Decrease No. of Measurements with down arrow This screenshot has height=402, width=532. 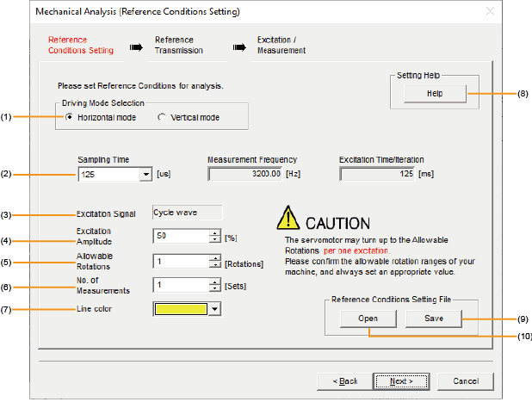tap(213, 288)
